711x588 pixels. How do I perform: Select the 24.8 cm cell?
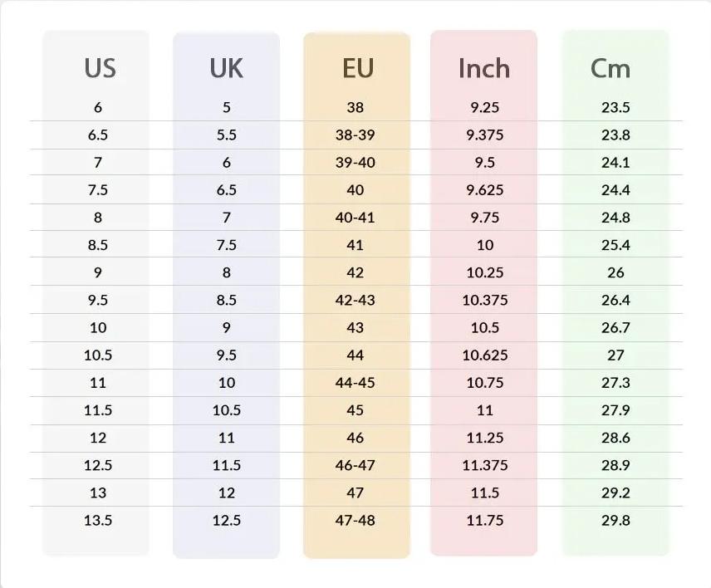coord(615,218)
